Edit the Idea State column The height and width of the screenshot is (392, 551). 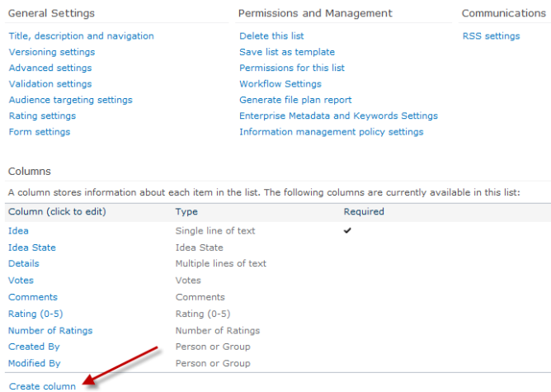(x=32, y=248)
